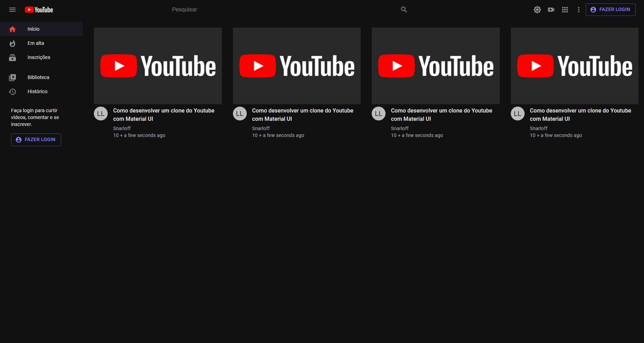
Task: Click the LL avatar of second video
Action: (240, 114)
